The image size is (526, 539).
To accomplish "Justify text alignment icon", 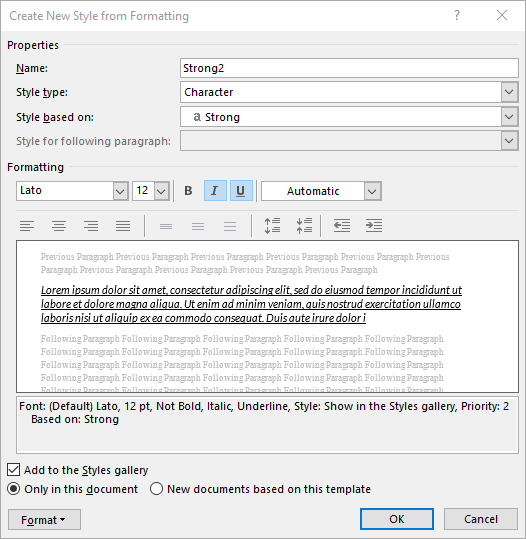I will click(123, 226).
